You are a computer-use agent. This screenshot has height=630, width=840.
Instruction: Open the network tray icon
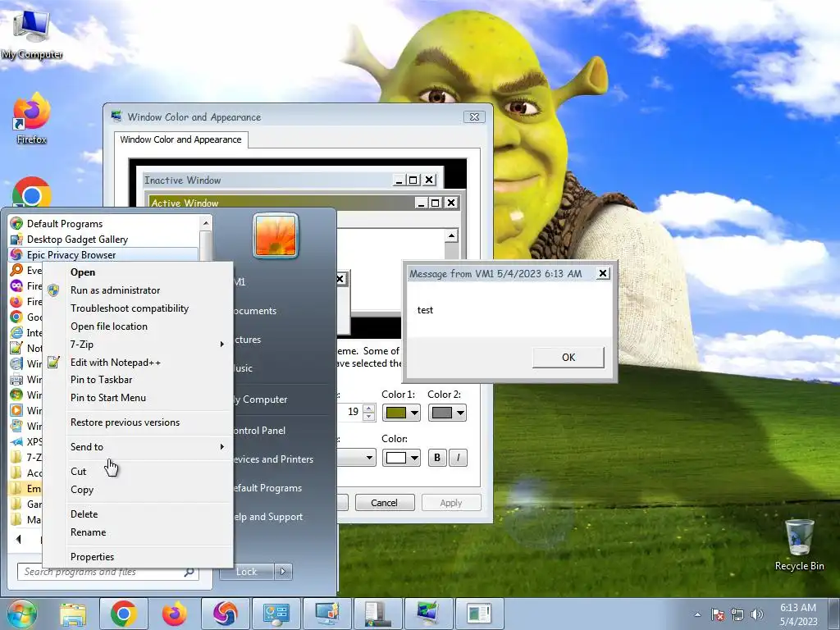coord(737,614)
